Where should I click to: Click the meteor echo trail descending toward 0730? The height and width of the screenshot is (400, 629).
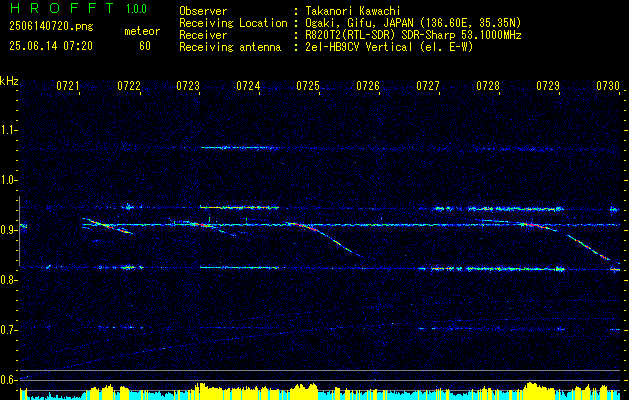[x=593, y=249]
